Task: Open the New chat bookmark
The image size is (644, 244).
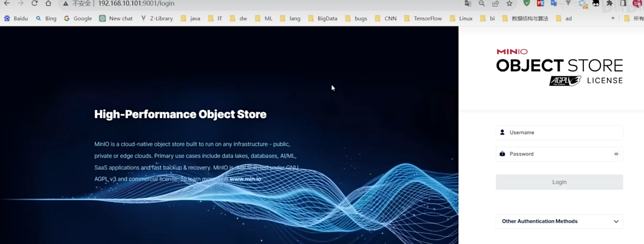Action: (x=116, y=18)
